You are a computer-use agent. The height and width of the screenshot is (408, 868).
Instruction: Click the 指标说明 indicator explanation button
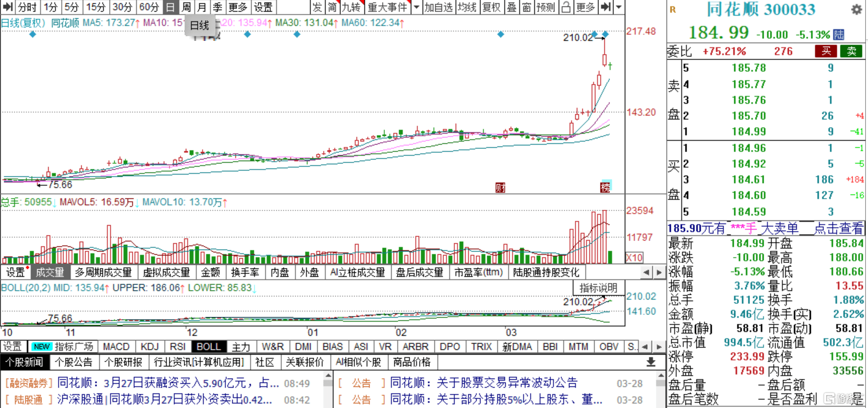point(598,288)
